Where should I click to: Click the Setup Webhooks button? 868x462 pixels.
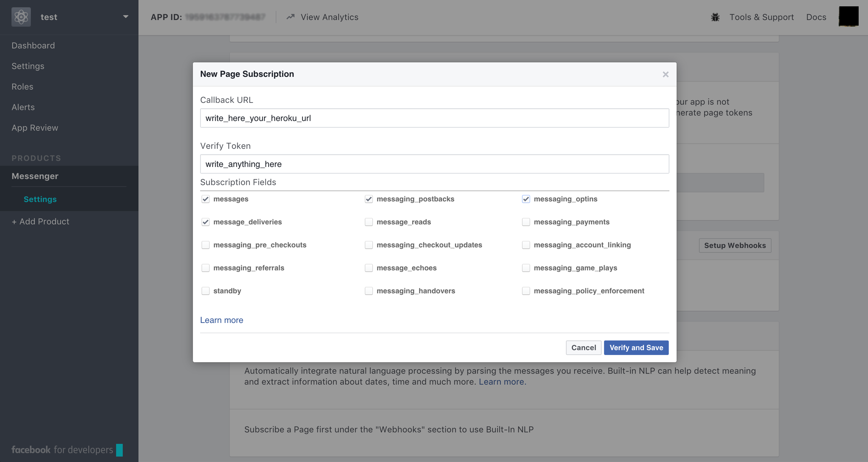[735, 245]
